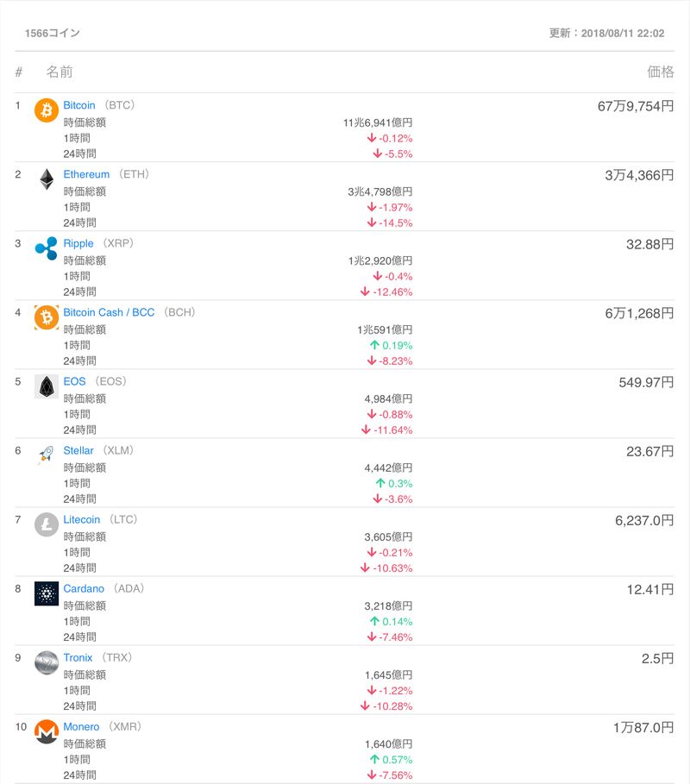Open the Cardano coin link
The width and height of the screenshot is (690, 784).
[x=84, y=588]
